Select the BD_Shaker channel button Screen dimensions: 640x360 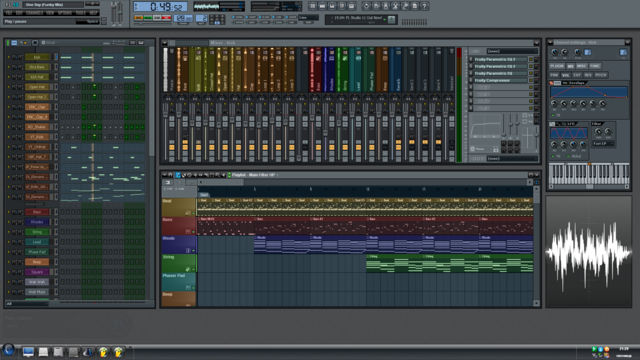[x=37, y=127]
